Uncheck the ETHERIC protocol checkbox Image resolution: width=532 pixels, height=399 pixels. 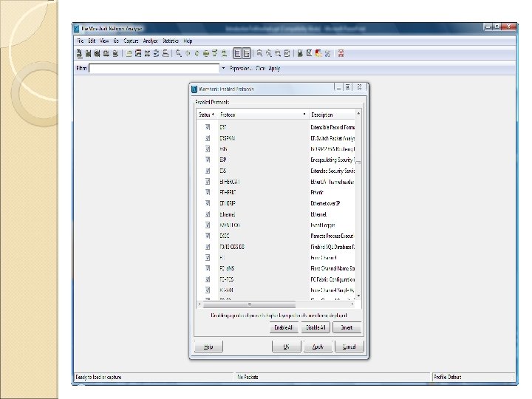tap(208, 192)
